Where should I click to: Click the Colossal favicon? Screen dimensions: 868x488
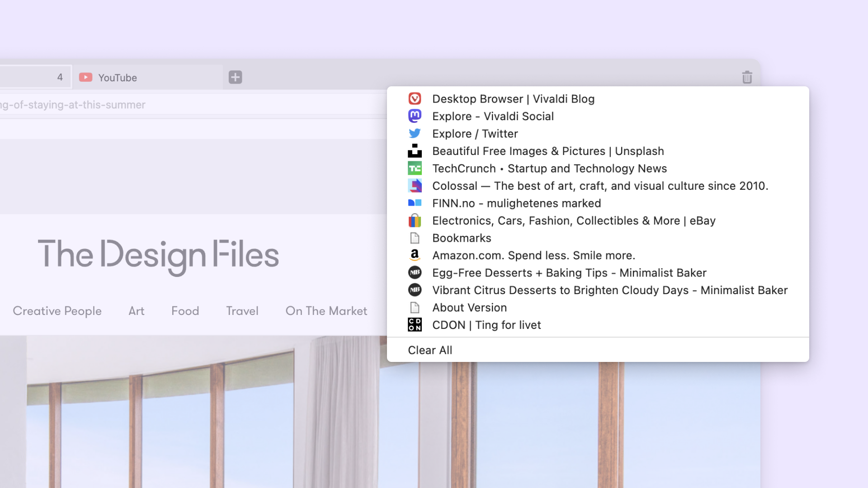click(415, 186)
